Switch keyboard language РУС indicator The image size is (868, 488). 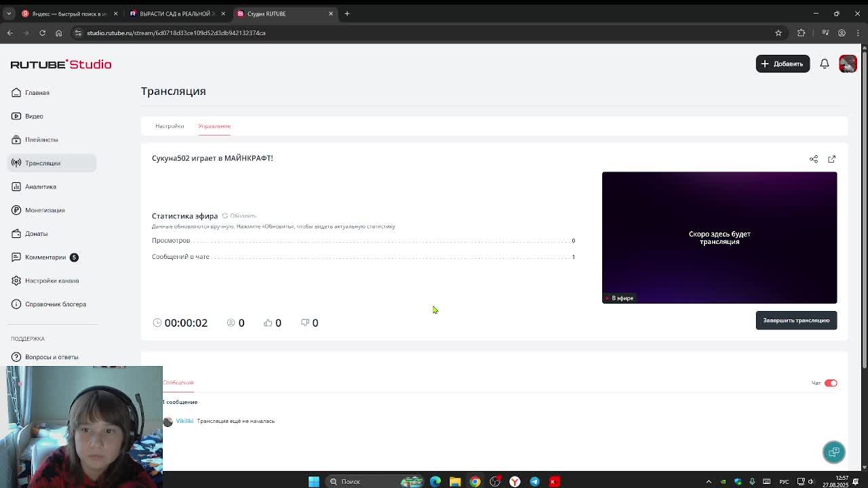click(x=784, y=482)
